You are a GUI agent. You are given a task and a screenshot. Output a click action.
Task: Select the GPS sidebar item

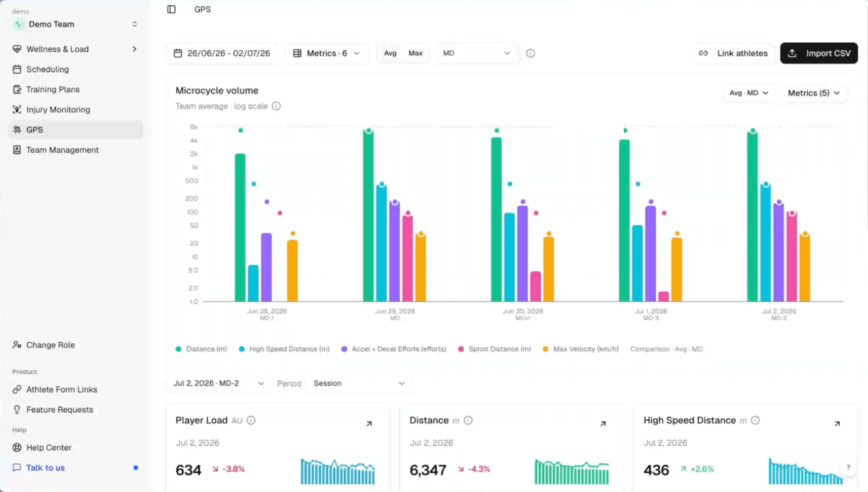pos(75,130)
